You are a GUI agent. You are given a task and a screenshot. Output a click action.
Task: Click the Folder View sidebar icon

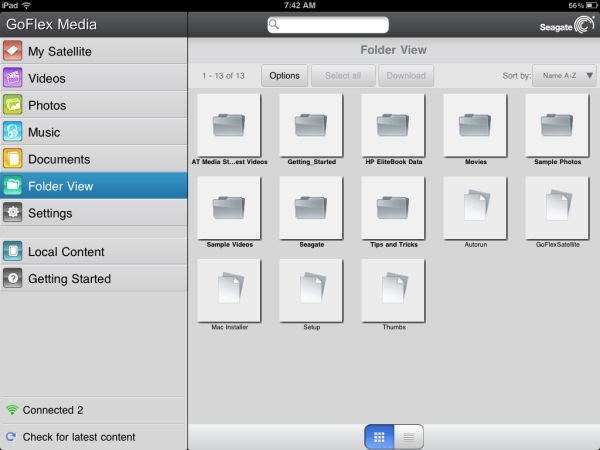13,186
